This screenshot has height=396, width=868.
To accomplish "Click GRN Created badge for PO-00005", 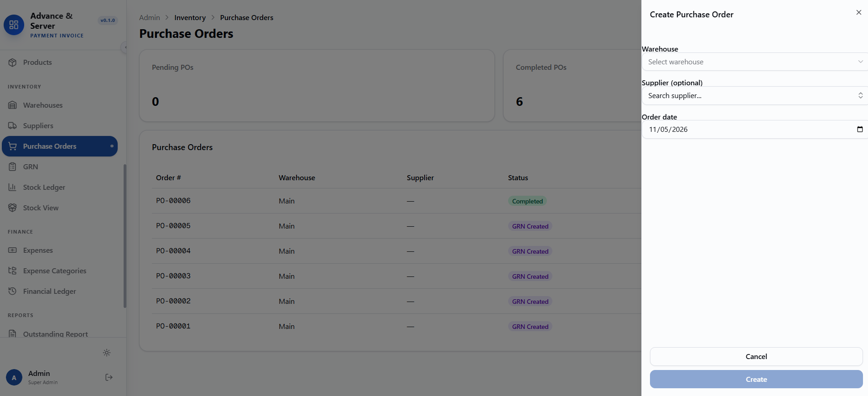I will pos(530,226).
